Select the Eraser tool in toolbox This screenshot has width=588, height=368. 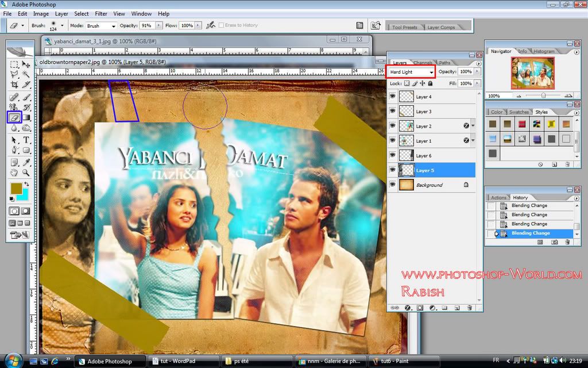(14, 117)
